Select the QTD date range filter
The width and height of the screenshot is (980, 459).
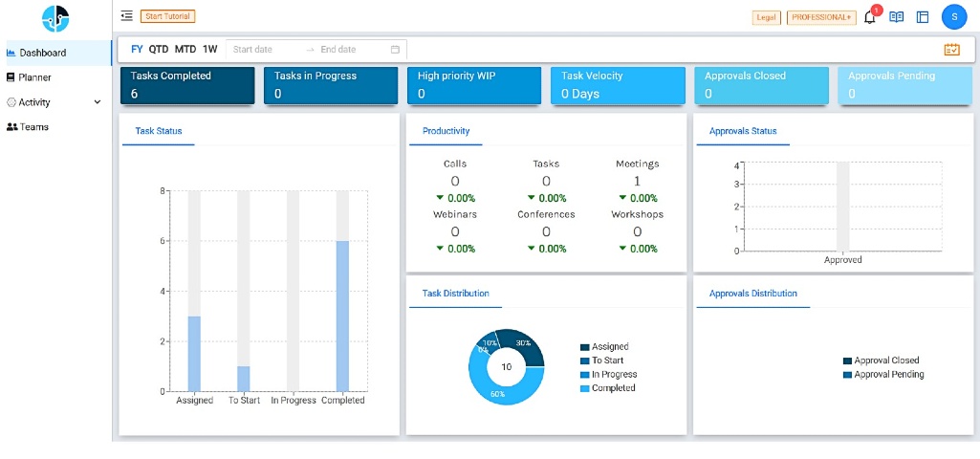(159, 50)
